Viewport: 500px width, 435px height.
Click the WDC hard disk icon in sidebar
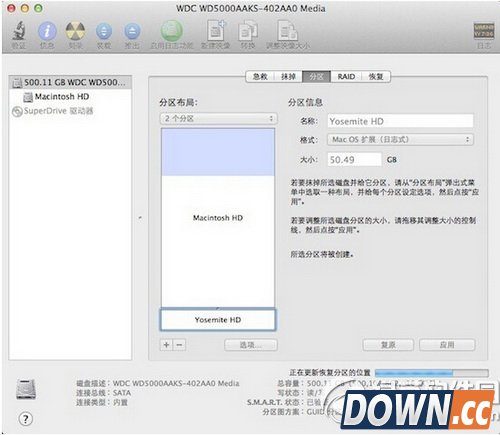pos(17,82)
